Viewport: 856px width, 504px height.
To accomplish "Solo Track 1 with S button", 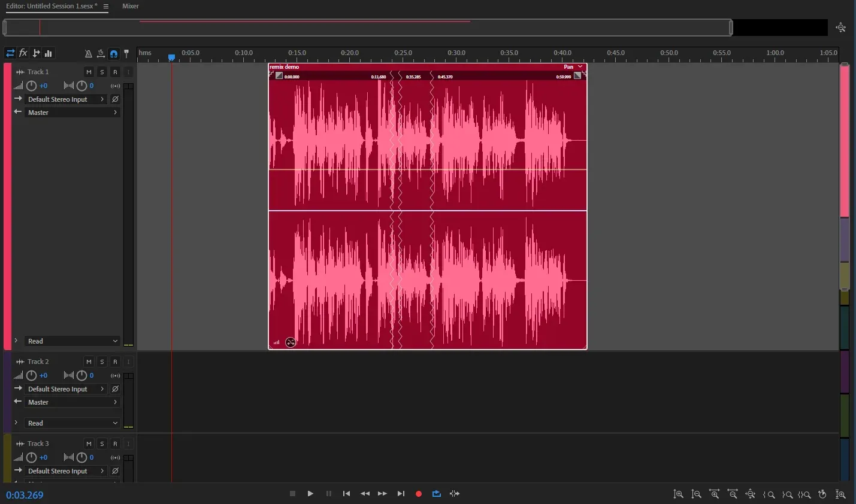I will [x=102, y=72].
